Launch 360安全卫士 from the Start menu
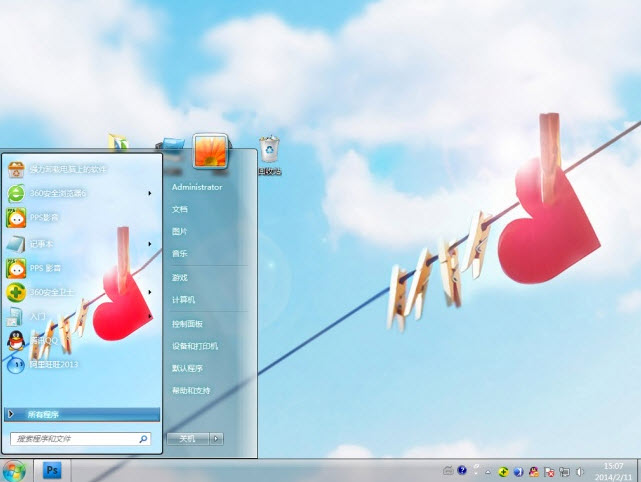 coord(82,292)
